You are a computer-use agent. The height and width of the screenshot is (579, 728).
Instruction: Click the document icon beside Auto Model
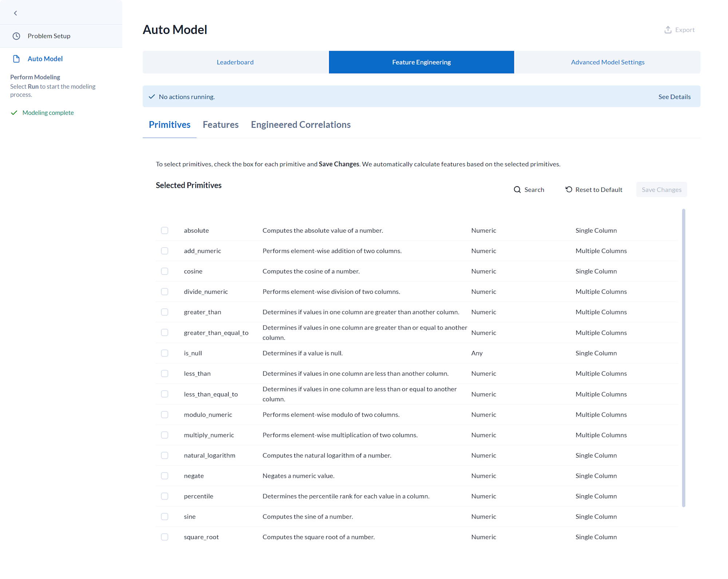[16, 59]
